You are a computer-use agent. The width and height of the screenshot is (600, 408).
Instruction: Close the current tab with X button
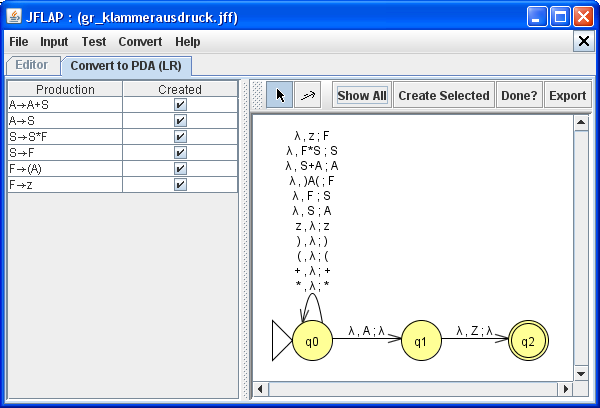tap(584, 41)
